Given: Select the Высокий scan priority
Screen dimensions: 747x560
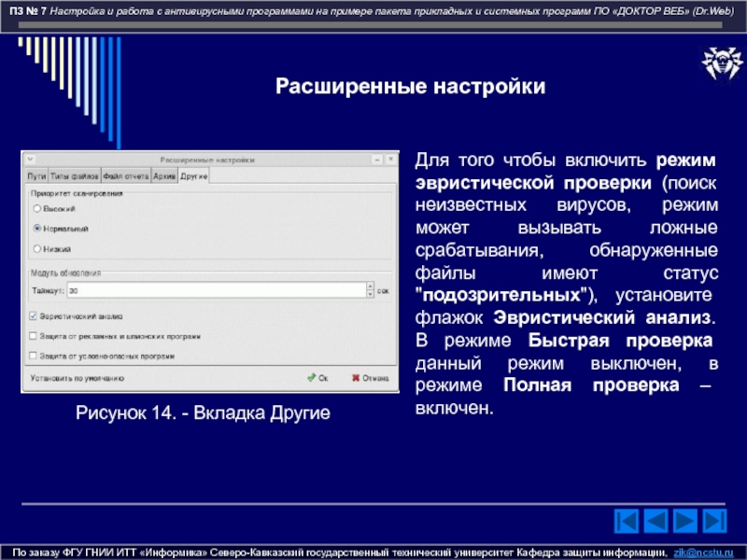Looking at the screenshot, I should click(37, 207).
